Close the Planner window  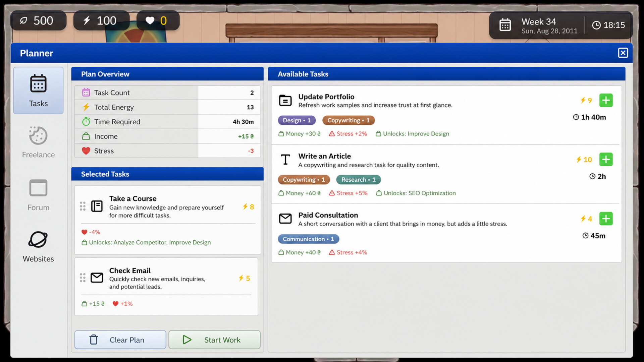click(x=623, y=53)
